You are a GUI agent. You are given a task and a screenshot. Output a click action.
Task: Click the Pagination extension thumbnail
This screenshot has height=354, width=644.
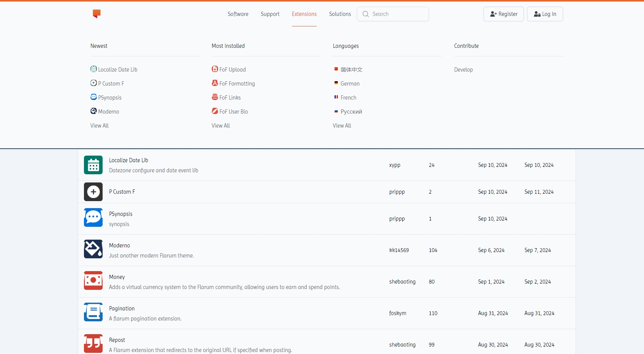[x=93, y=312]
